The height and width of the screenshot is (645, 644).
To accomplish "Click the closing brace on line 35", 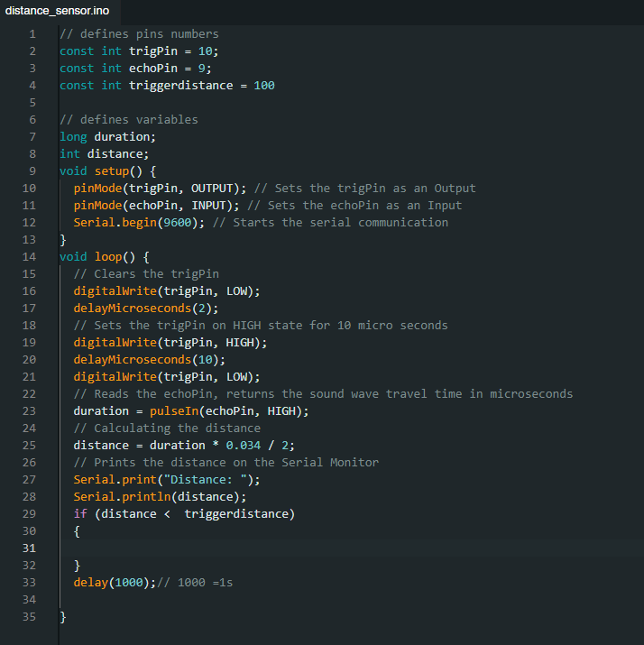I will [63, 617].
